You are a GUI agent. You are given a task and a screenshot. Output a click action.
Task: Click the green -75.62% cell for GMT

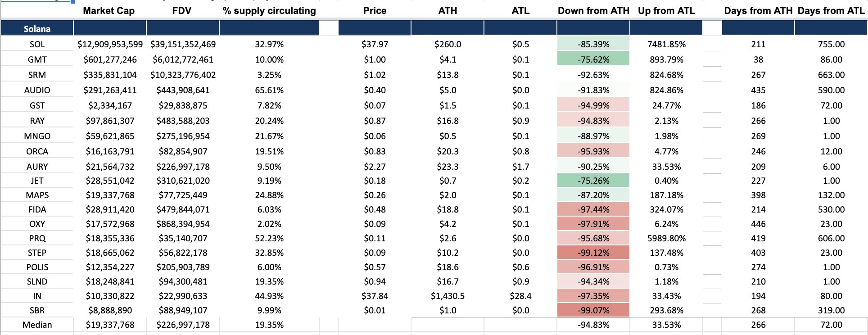point(593,59)
